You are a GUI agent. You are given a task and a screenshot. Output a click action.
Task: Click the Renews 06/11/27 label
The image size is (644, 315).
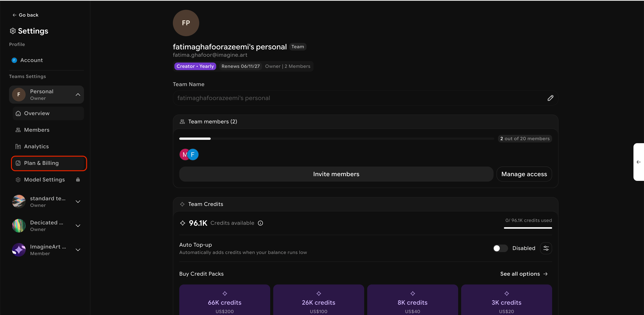tap(240, 66)
